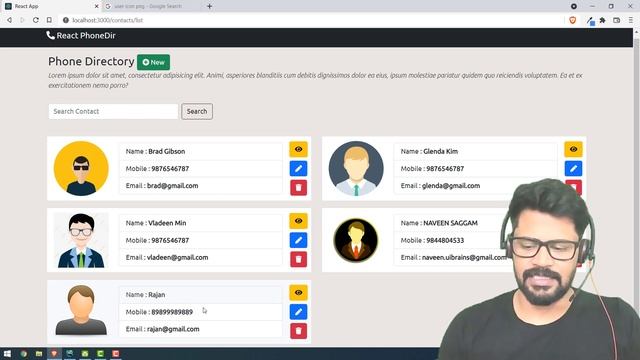Edit Glenda Kim's contact with pencil icon
Viewport: 640px width, 360px height.
click(x=573, y=169)
